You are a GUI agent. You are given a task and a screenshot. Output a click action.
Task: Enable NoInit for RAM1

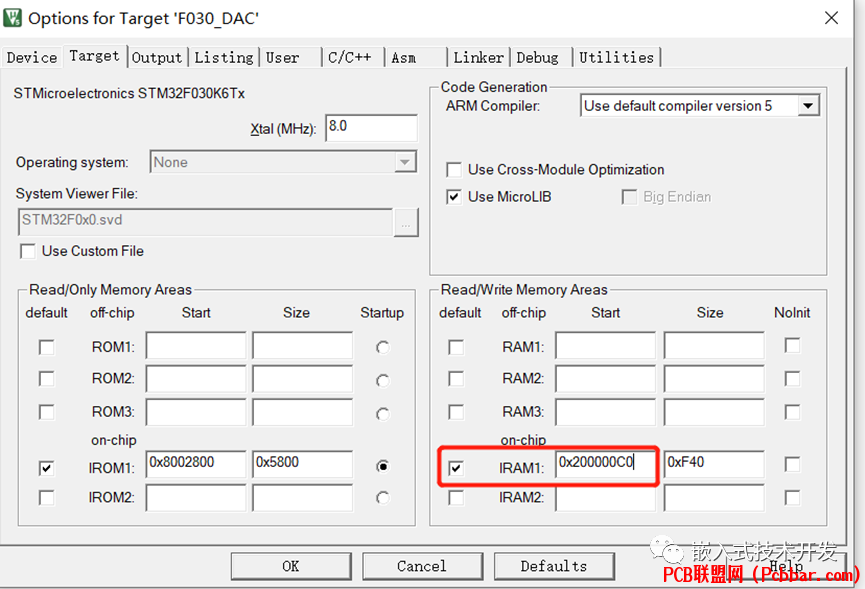792,346
